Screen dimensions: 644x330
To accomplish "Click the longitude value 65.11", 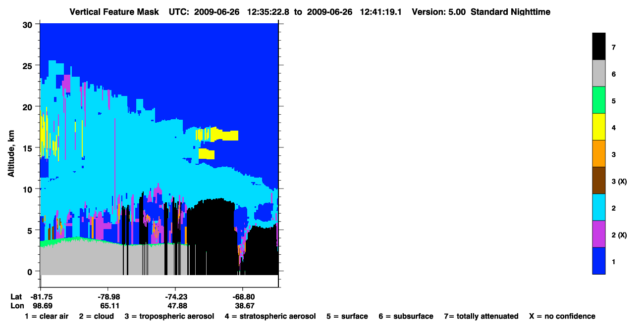I will click(109, 306).
